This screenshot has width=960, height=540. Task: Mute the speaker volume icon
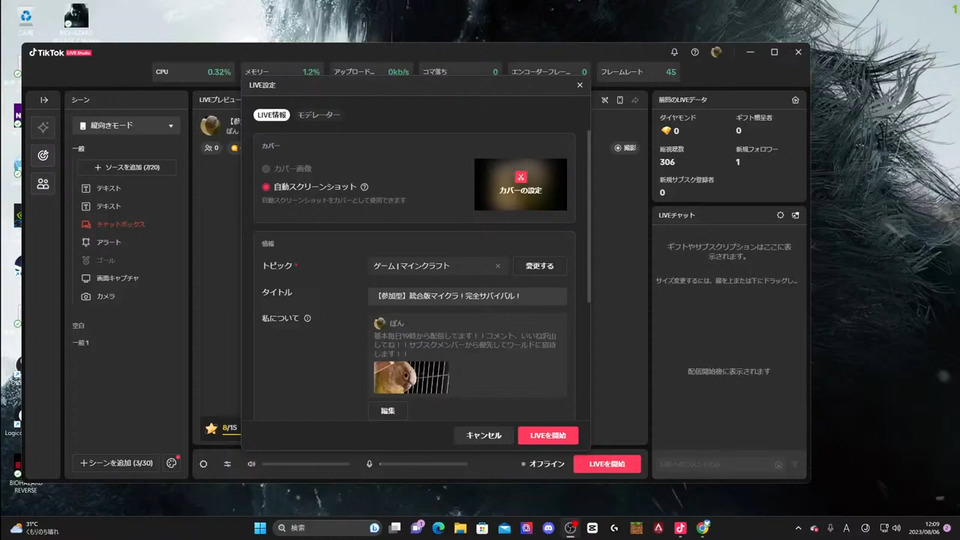pyautogui.click(x=251, y=464)
